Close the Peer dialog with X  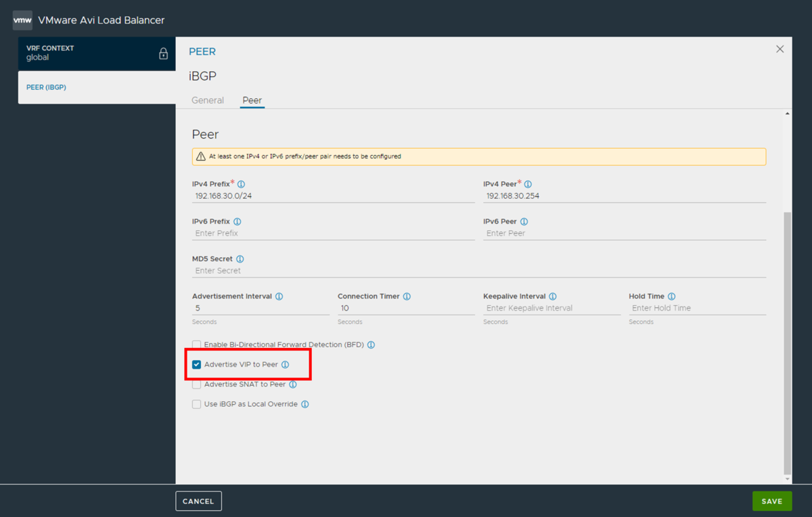pos(780,49)
